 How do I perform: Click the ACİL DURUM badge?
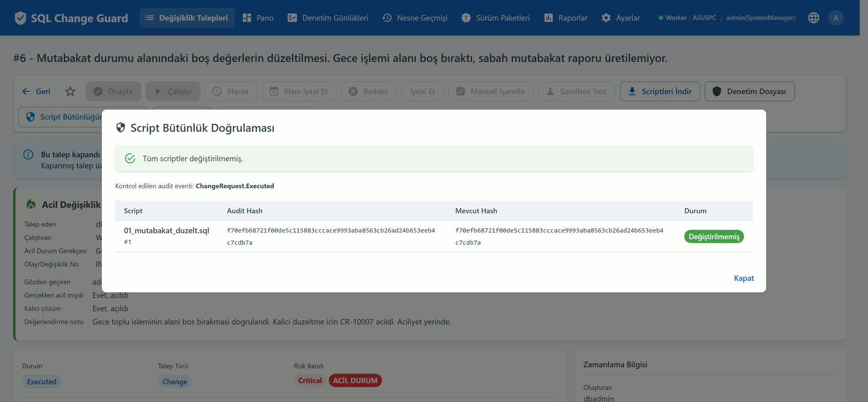pos(355,380)
